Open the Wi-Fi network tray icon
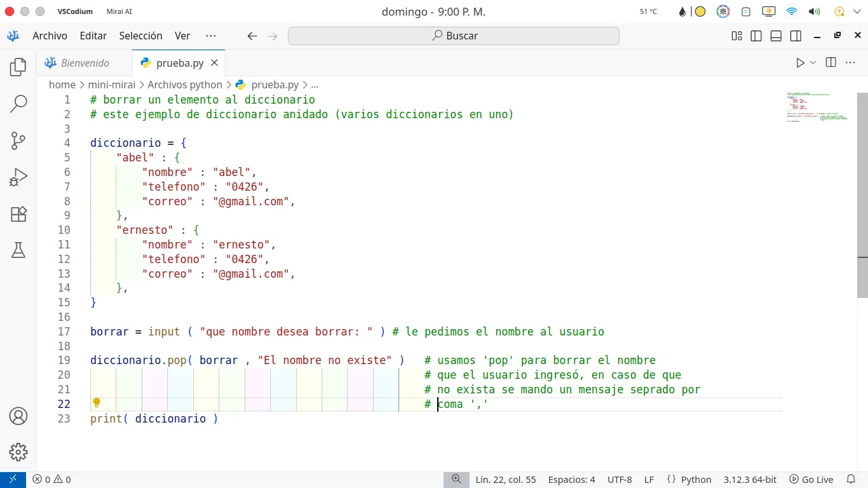The width and height of the screenshot is (868, 488). 791,11
